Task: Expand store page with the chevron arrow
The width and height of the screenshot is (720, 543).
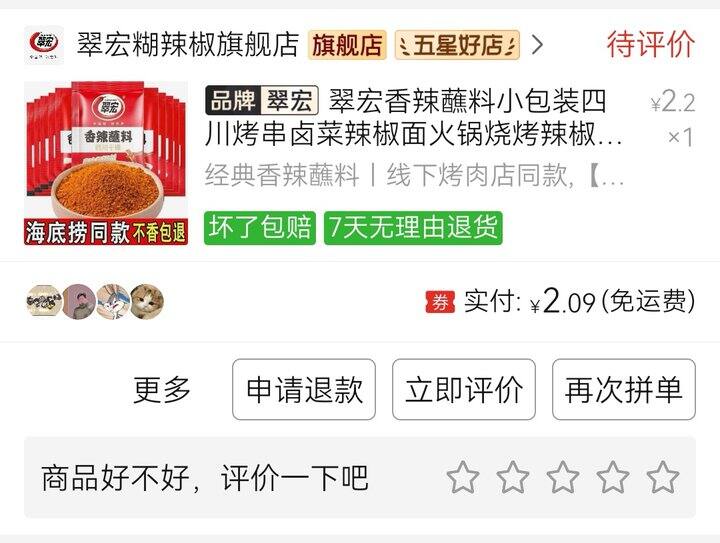Action: [537, 45]
